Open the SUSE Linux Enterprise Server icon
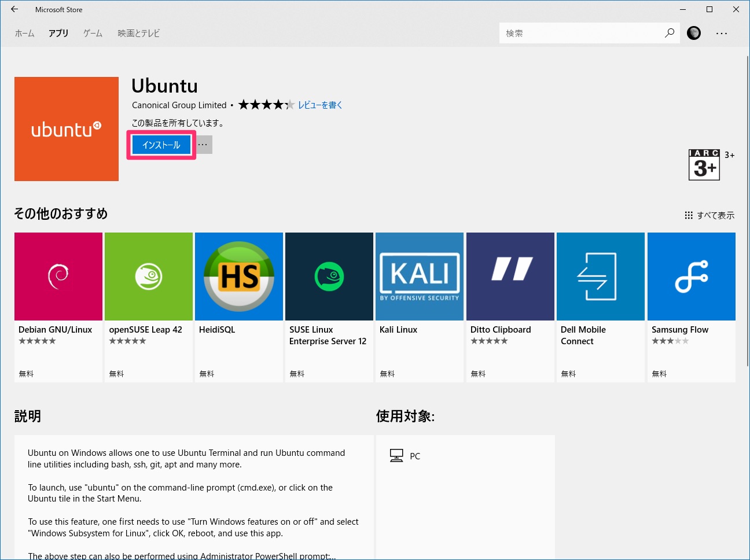 [x=329, y=277]
